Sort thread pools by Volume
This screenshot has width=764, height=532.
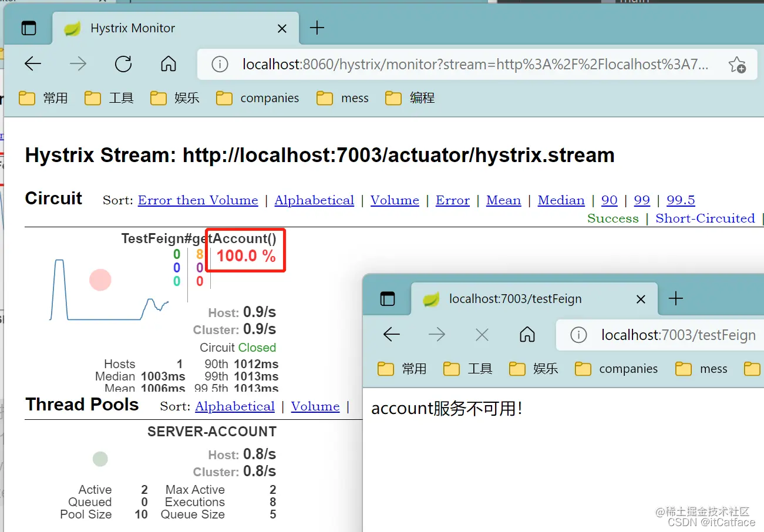(315, 406)
